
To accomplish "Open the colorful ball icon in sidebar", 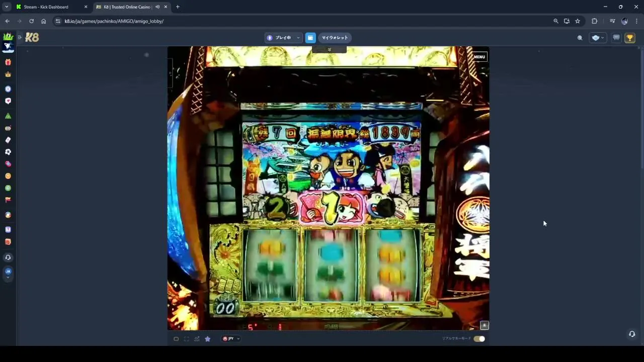I will click(8, 215).
